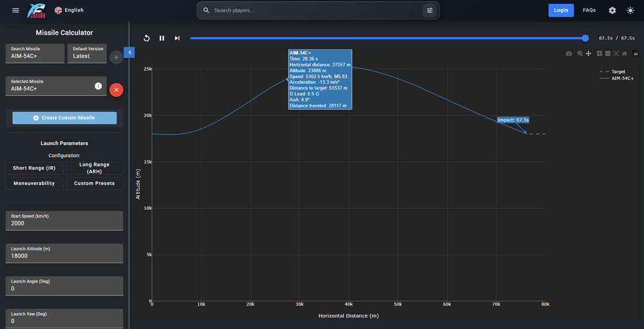The height and width of the screenshot is (329, 644).
Task: Collapse the side panel with chevron
Action: 129,52
